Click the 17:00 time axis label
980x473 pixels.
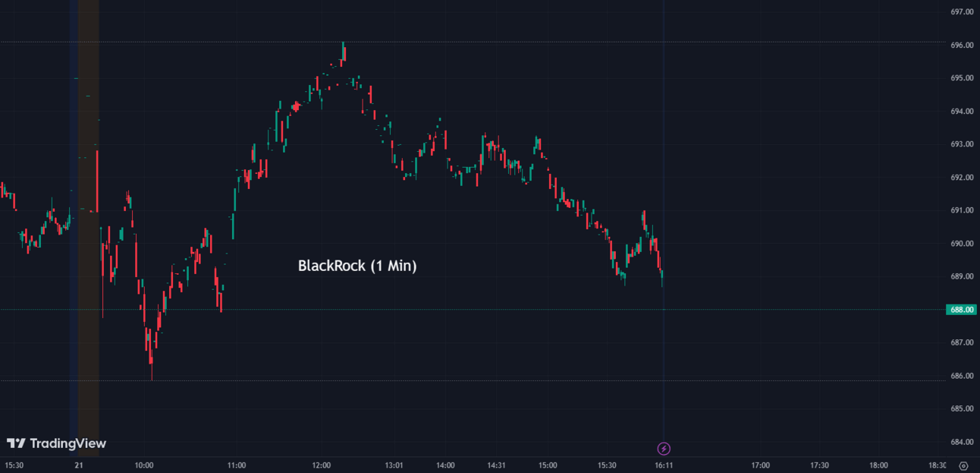pyautogui.click(x=760, y=465)
